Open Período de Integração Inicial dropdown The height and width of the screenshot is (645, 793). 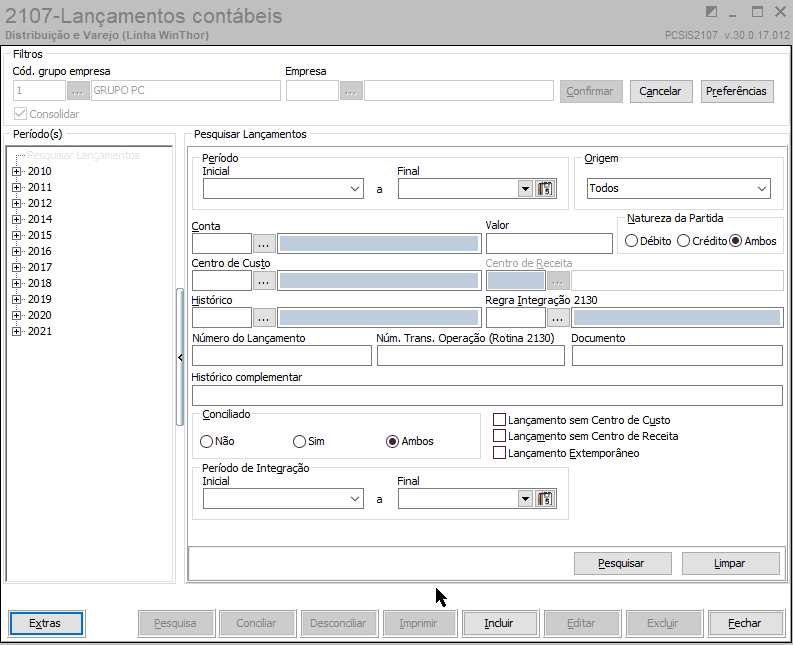coord(355,499)
